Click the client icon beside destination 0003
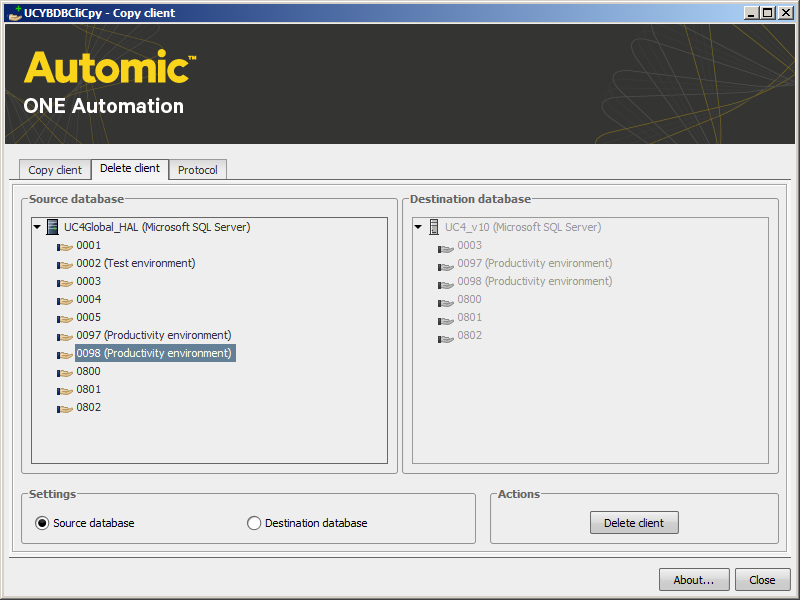Image resolution: width=800 pixels, height=600 pixels. pyautogui.click(x=446, y=248)
